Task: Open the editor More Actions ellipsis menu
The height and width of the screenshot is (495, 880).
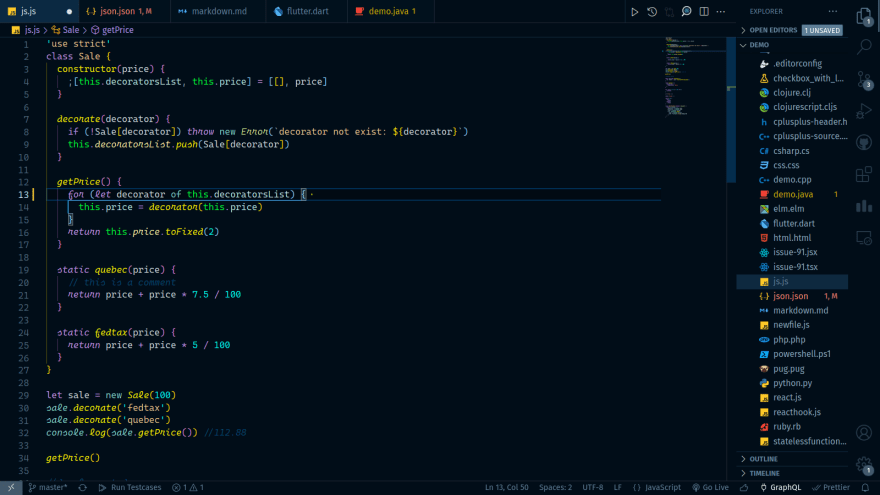Action: click(x=721, y=11)
